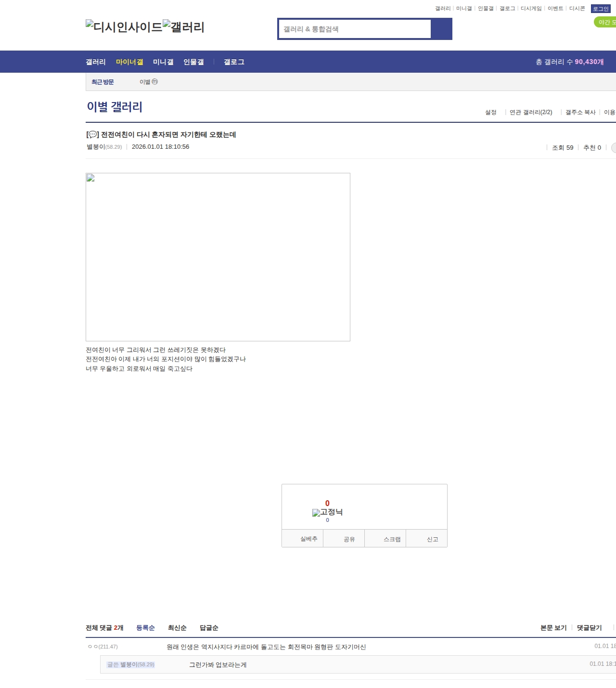The width and height of the screenshot is (616, 688).
Task: Open 갤러리 in the top utility links
Action: (x=443, y=9)
